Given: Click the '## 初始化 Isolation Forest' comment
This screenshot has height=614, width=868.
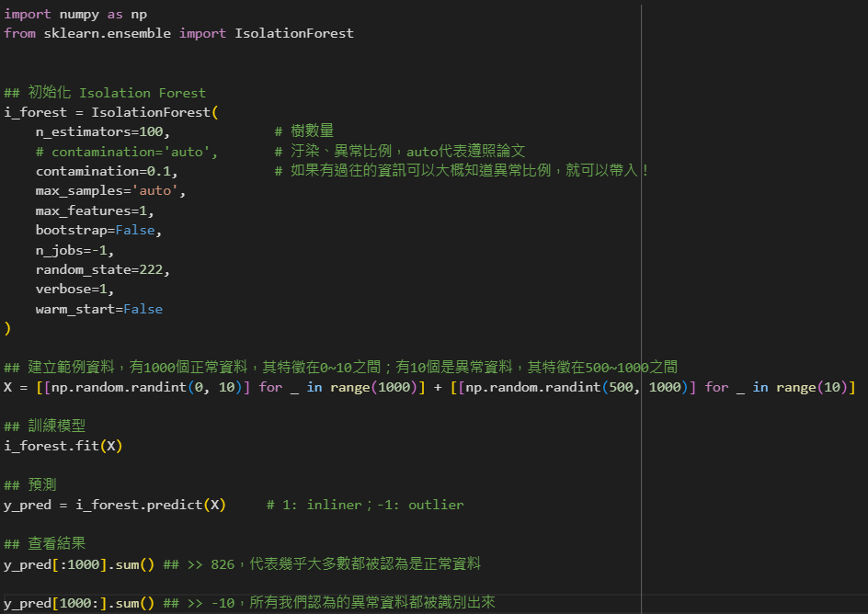Looking at the screenshot, I should click(x=105, y=93).
